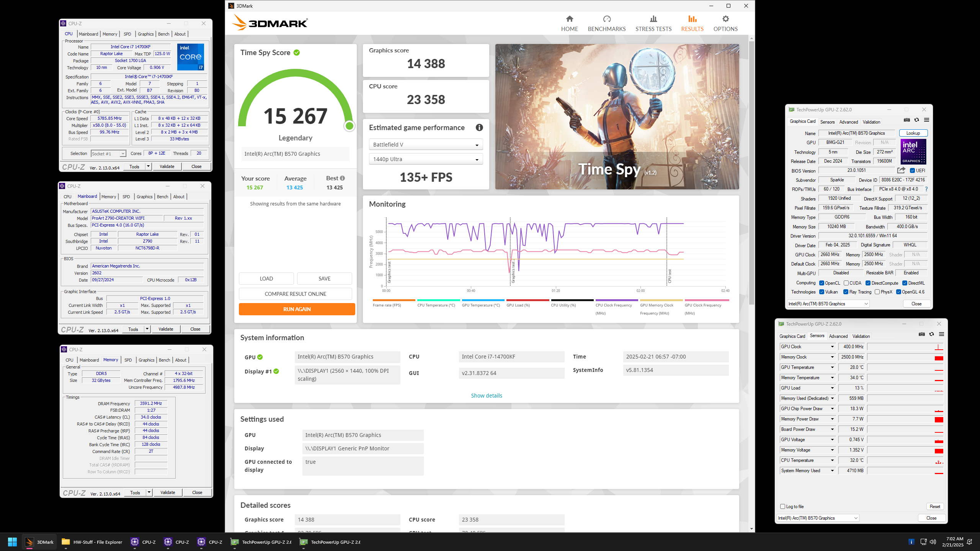
Task: Open hamburger menu in GPU-Z Sensors window
Action: pyautogui.click(x=941, y=334)
